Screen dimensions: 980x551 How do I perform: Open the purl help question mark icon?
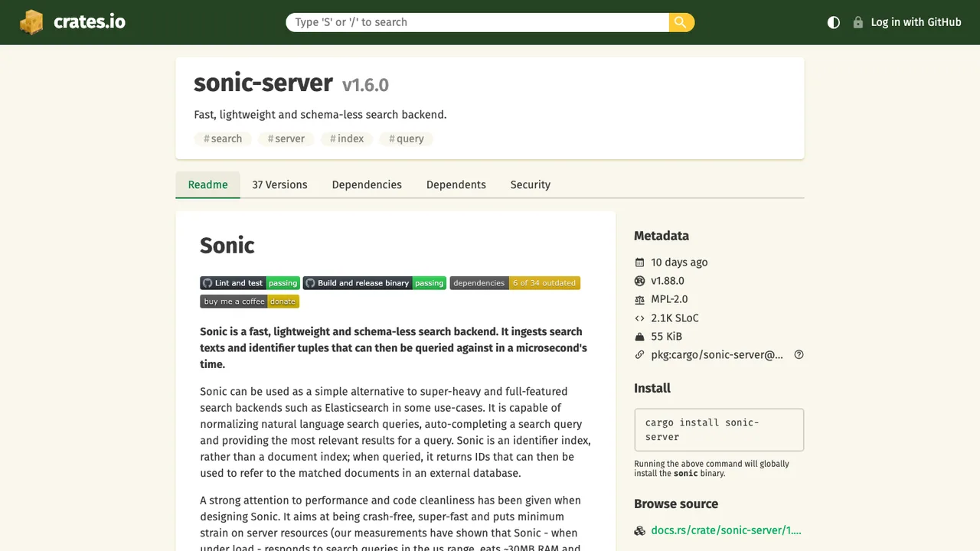[799, 355]
